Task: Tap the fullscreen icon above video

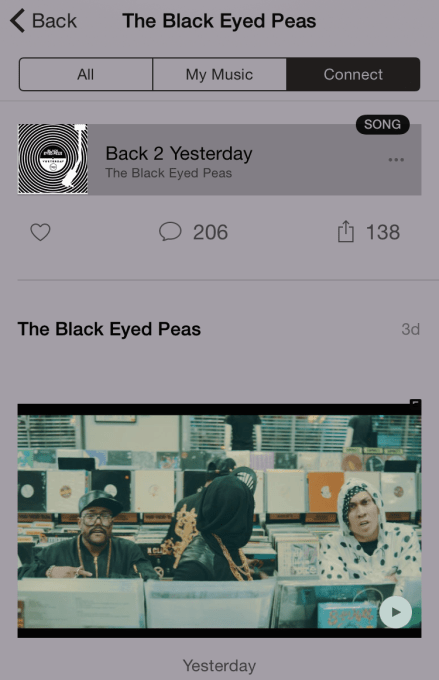Action: click(415, 403)
